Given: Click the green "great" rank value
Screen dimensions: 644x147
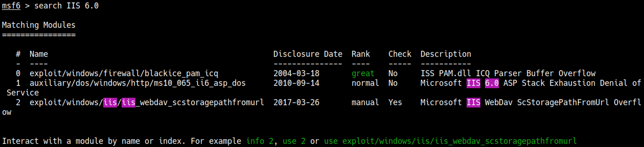Looking at the screenshot, I should pos(363,73).
